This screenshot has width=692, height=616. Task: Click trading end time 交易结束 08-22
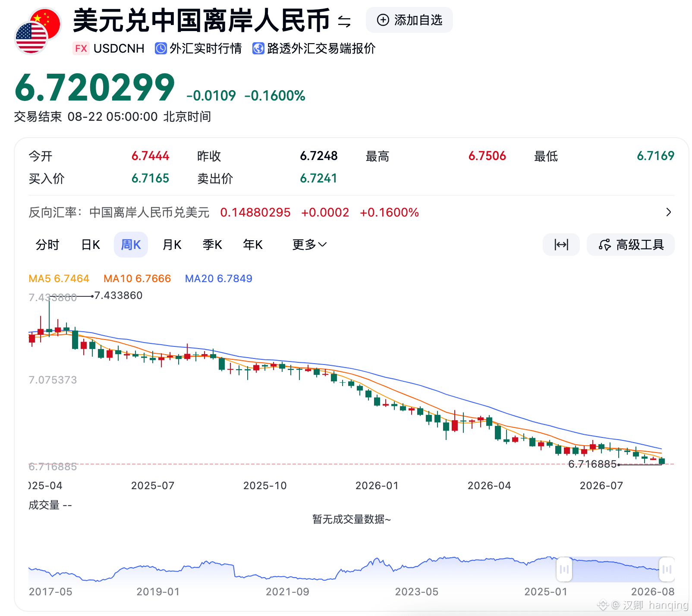(x=113, y=116)
